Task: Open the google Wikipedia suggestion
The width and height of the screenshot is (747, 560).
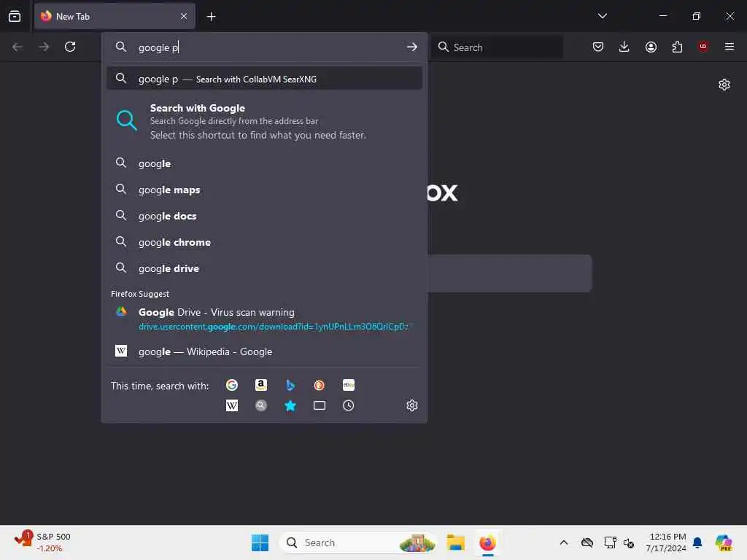Action: tap(264, 351)
